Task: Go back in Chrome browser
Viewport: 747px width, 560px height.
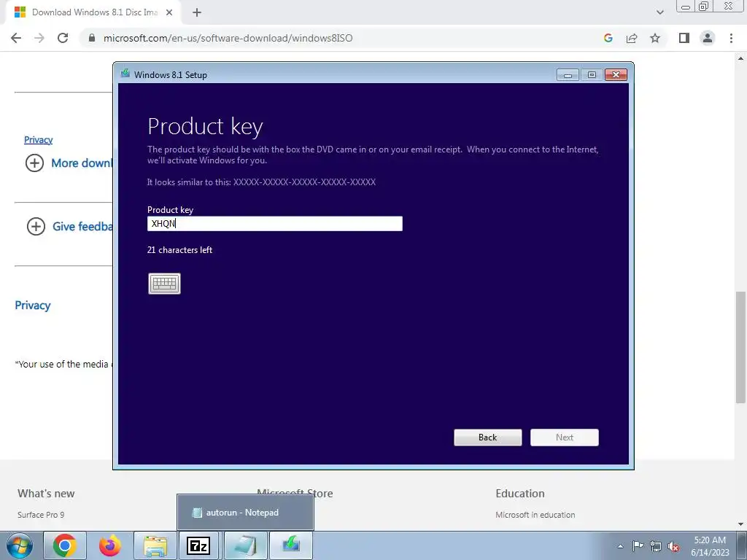Action: click(16, 38)
